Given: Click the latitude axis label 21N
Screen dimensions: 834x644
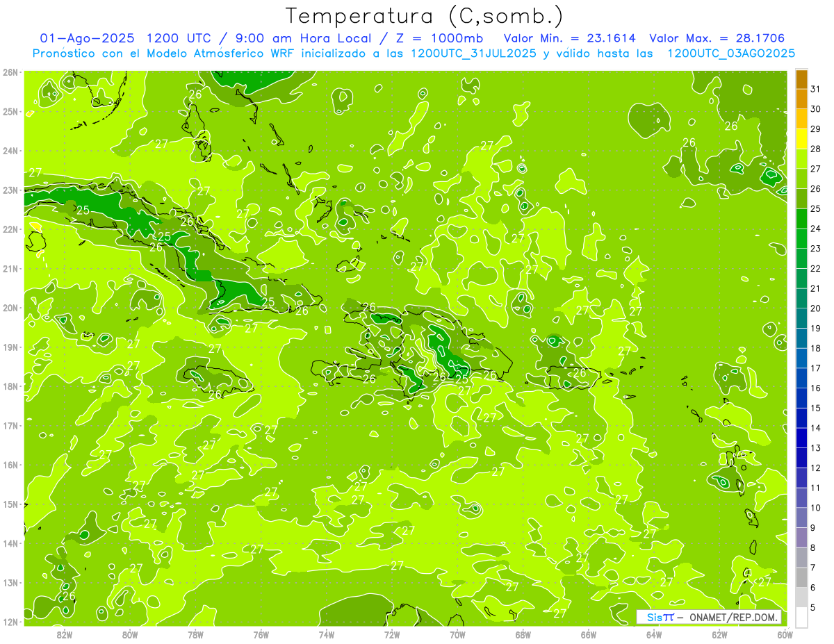Looking at the screenshot, I should tap(10, 269).
